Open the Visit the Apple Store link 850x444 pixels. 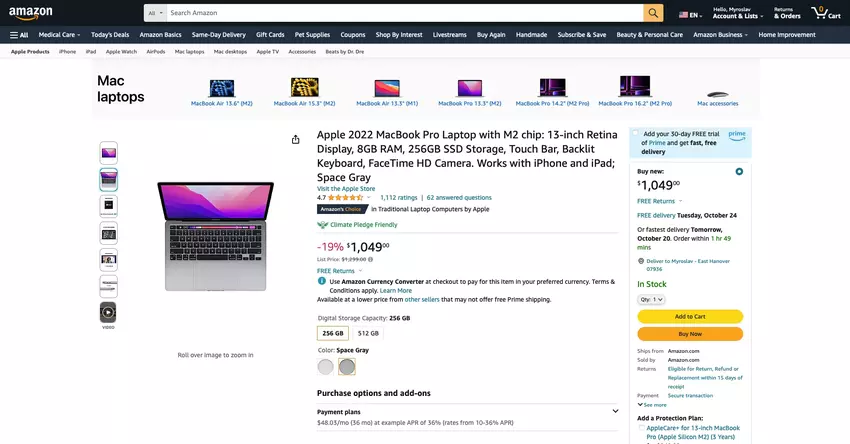point(346,188)
